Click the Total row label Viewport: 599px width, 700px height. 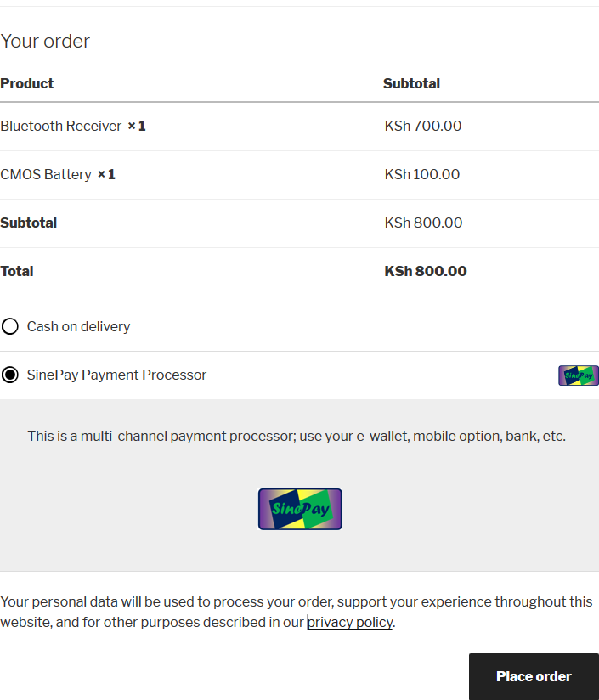click(17, 271)
